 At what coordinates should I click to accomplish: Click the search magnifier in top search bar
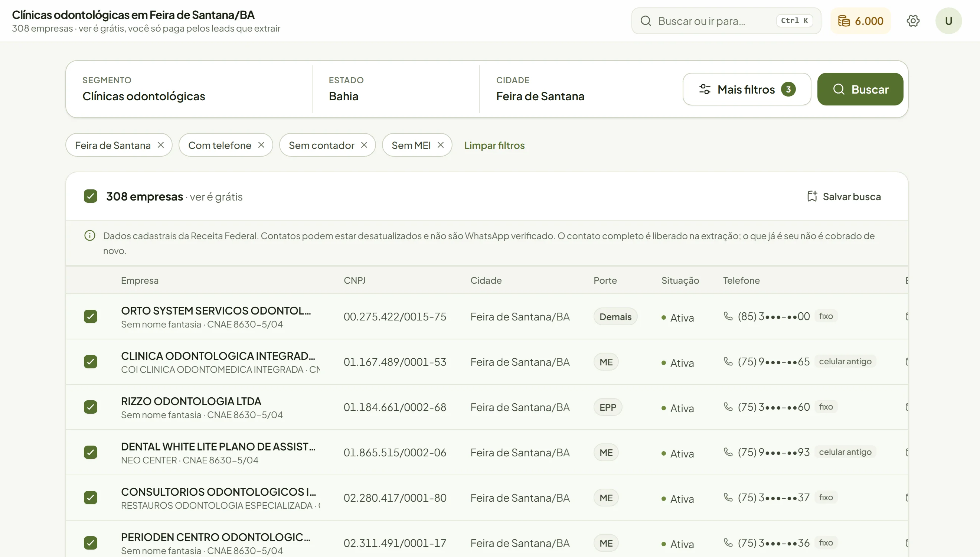[x=646, y=21]
